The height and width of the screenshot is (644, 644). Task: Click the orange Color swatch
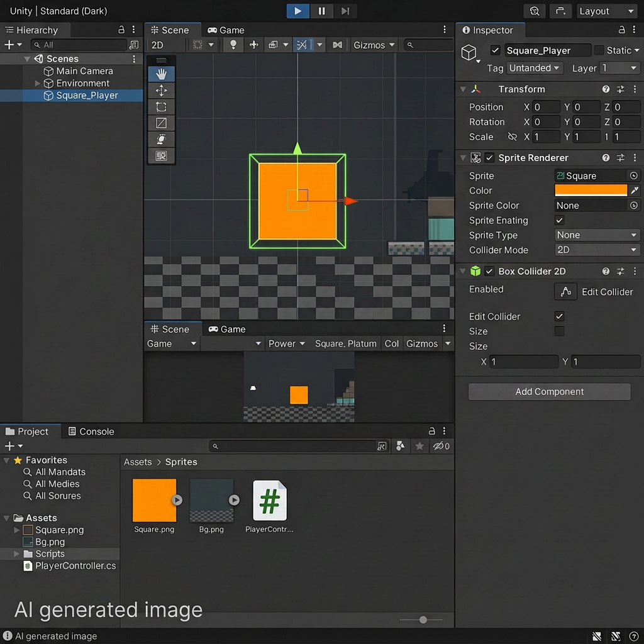[591, 191]
